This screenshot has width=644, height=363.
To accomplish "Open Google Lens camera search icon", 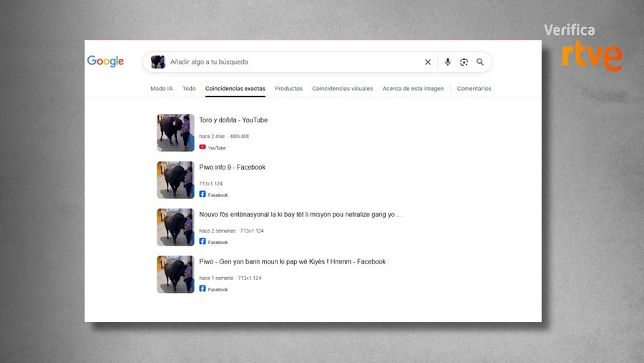I will pos(464,62).
